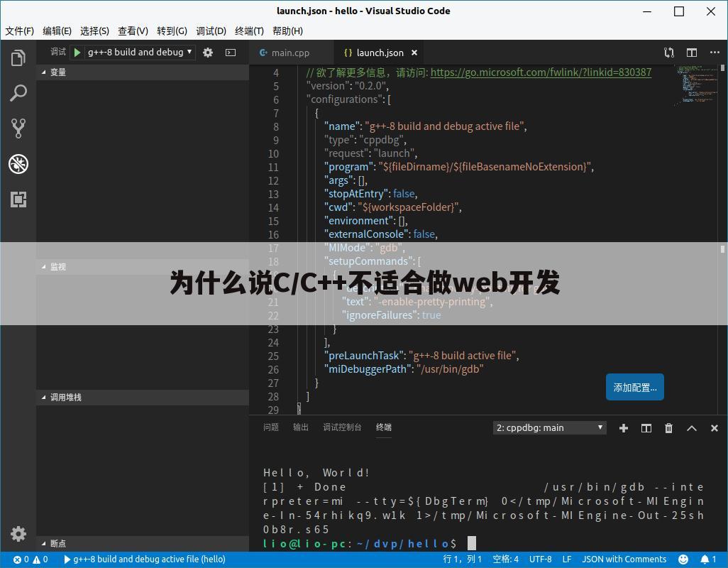Open the Source Control view
728x568 pixels.
pyautogui.click(x=18, y=129)
